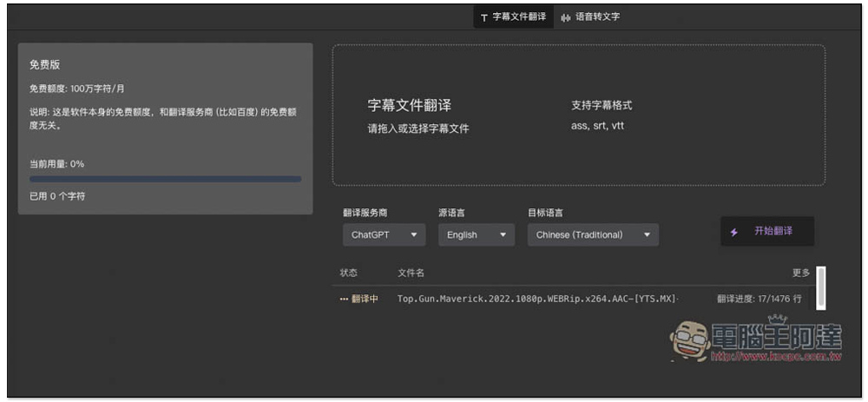Click the 免费版 plan heading
The image size is (868, 402).
pyautogui.click(x=45, y=64)
